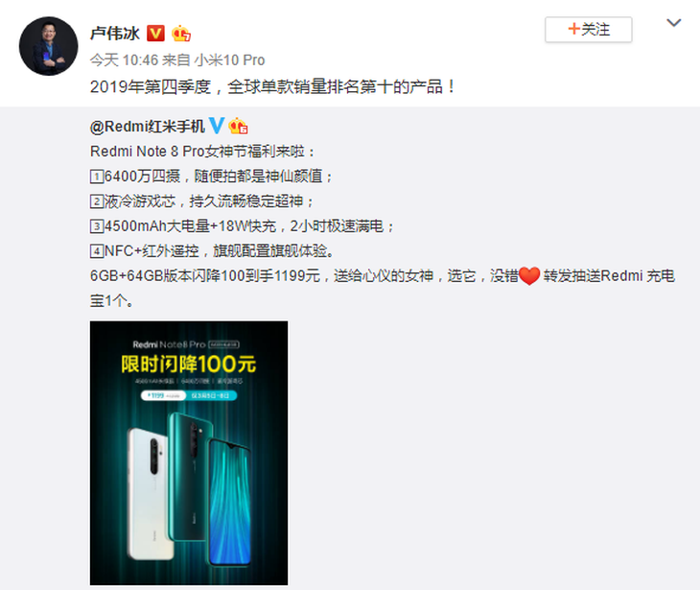Open the Redmi Note 8 Pro promo image

tap(189, 453)
